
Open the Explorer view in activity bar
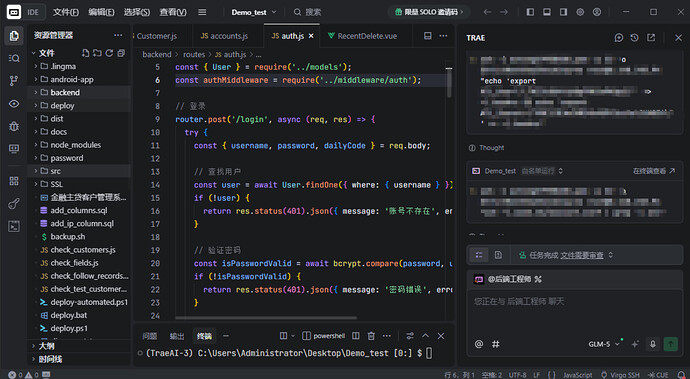(x=14, y=36)
